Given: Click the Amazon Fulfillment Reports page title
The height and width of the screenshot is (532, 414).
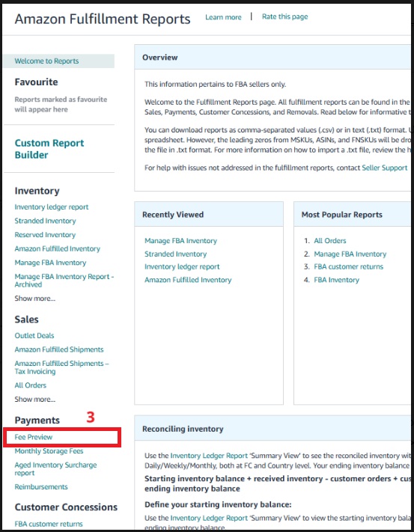Looking at the screenshot, I should pos(103,19).
